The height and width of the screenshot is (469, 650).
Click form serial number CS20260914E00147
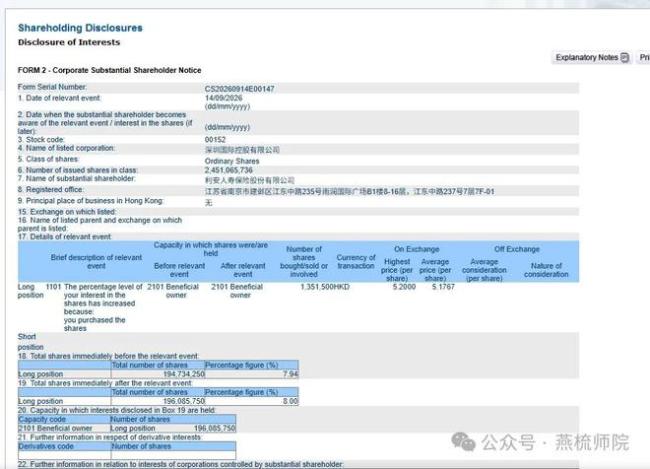pyautogui.click(x=240, y=89)
